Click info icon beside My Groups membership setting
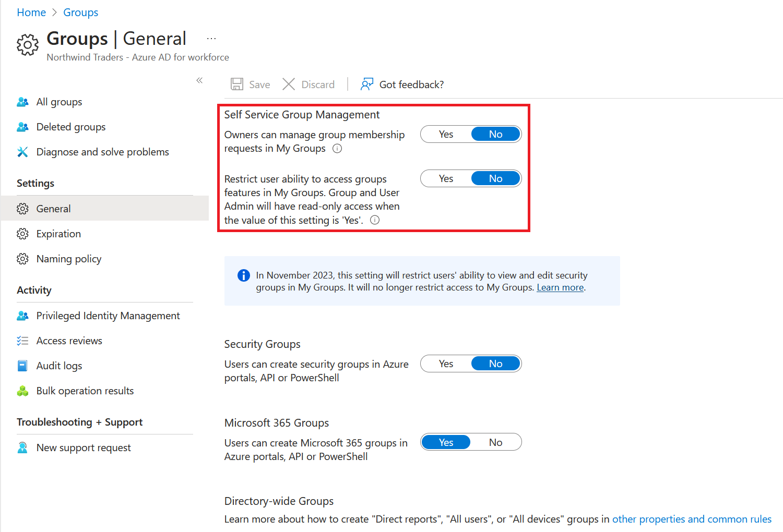This screenshot has height=532, width=783. tap(337, 149)
